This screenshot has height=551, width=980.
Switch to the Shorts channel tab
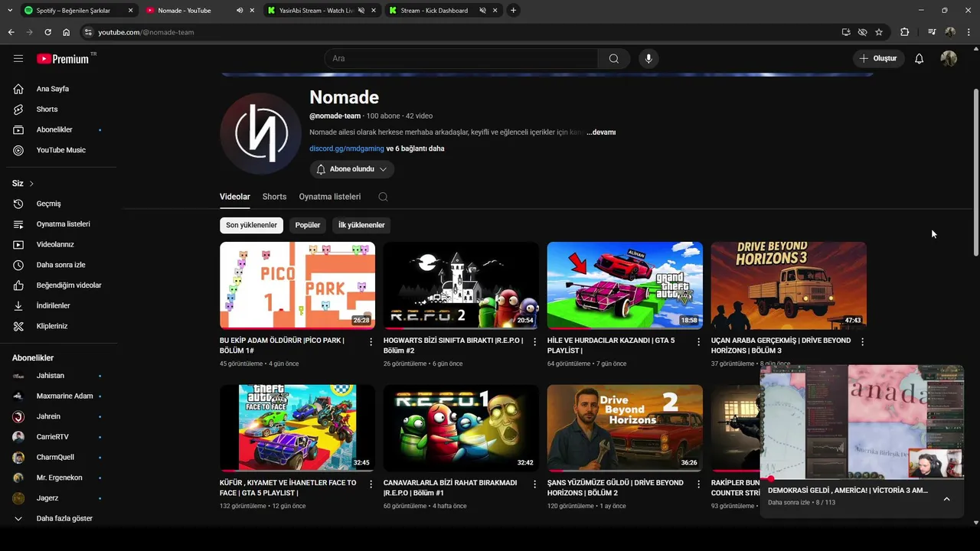274,197
